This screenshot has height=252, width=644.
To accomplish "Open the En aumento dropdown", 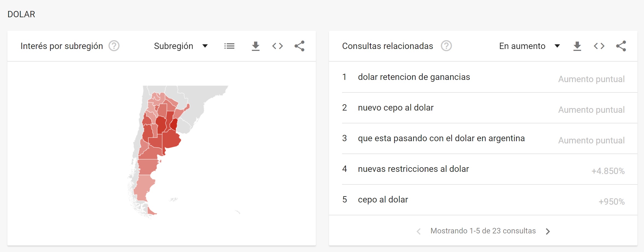I will 529,46.
